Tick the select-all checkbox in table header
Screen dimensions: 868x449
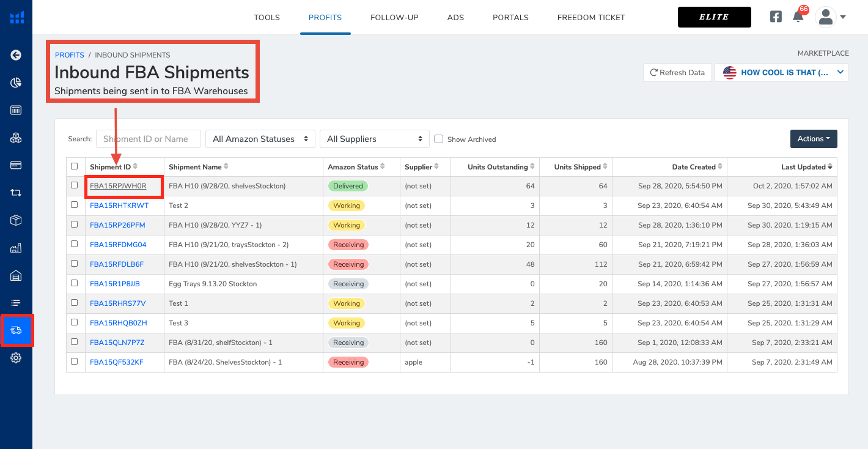tap(75, 166)
